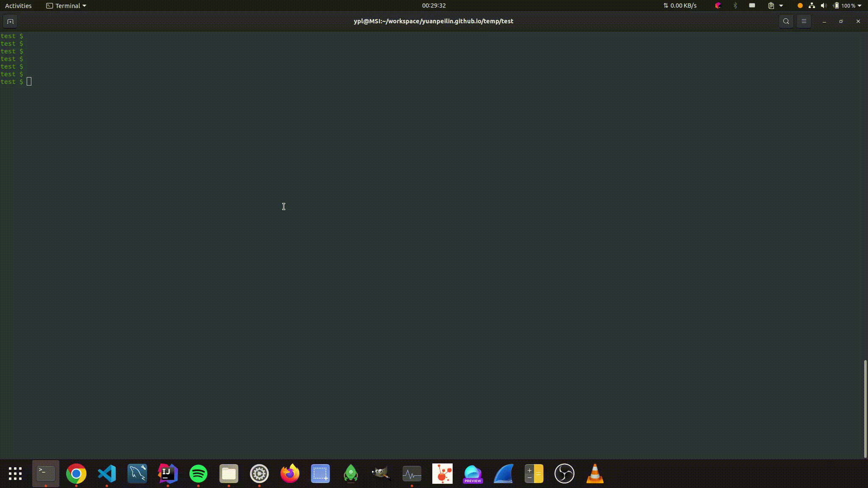Launch OBS Studio from the dock

coord(565,474)
